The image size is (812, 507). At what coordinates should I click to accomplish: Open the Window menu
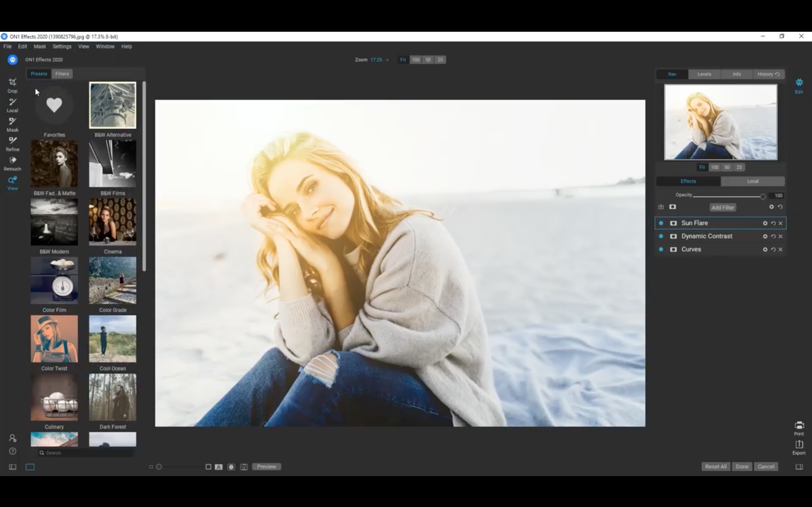tap(105, 47)
